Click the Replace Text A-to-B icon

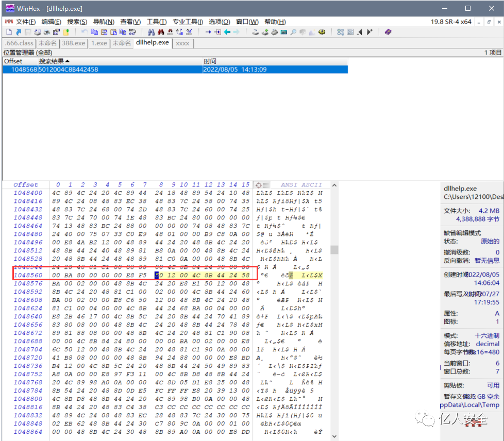click(x=179, y=32)
